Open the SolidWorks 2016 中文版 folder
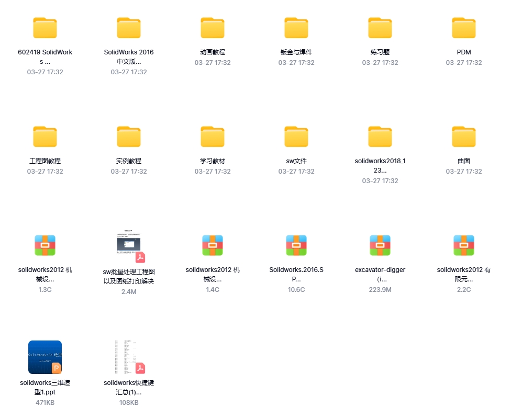The image size is (511, 420). point(128,28)
